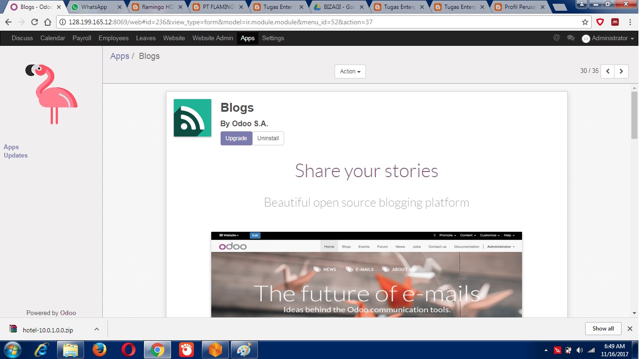Open the Website menu

[x=174, y=38]
